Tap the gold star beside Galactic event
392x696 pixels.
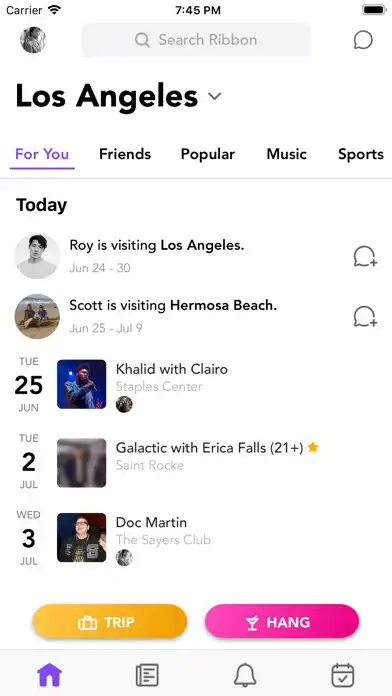(313, 447)
